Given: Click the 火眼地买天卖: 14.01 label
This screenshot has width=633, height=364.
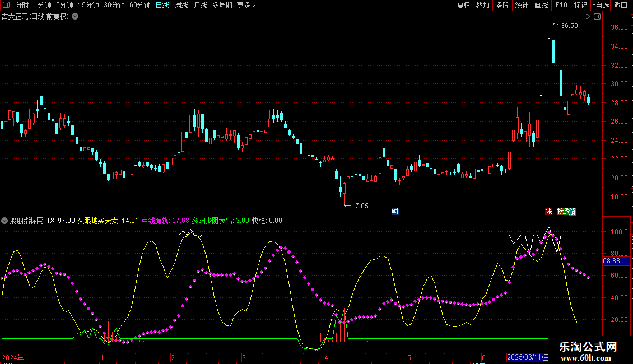Looking at the screenshot, I should coord(108,221).
